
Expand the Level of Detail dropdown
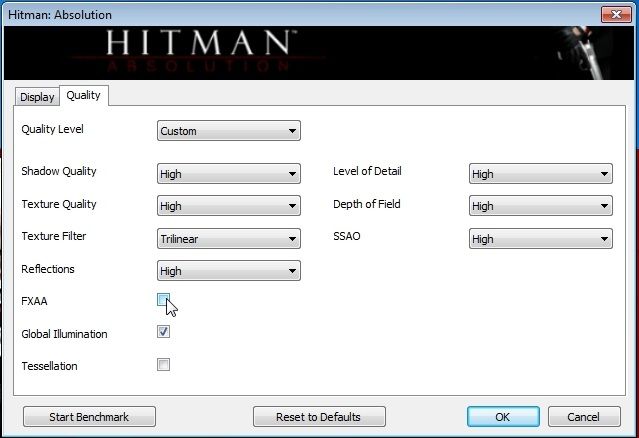coord(540,174)
